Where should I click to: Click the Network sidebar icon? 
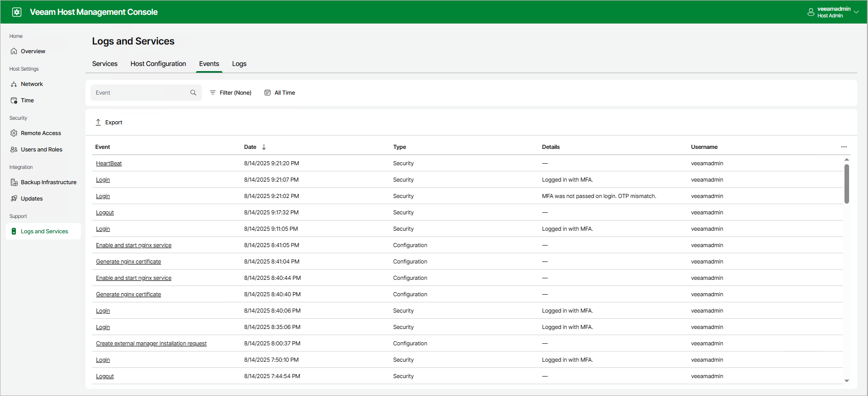[x=14, y=84]
